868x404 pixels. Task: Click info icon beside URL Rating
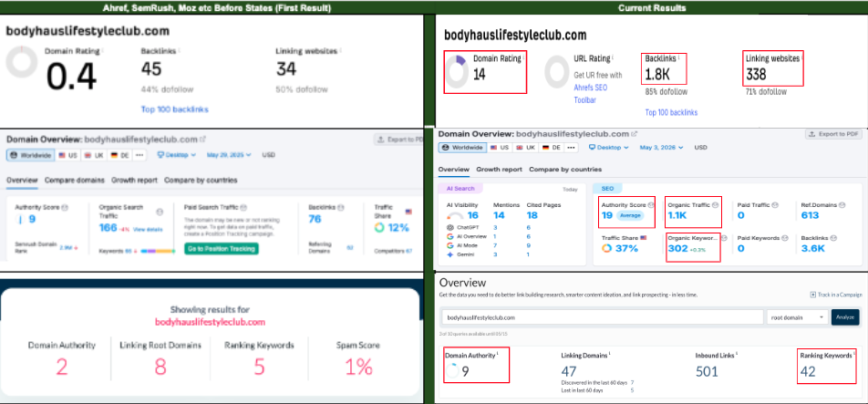click(x=613, y=57)
